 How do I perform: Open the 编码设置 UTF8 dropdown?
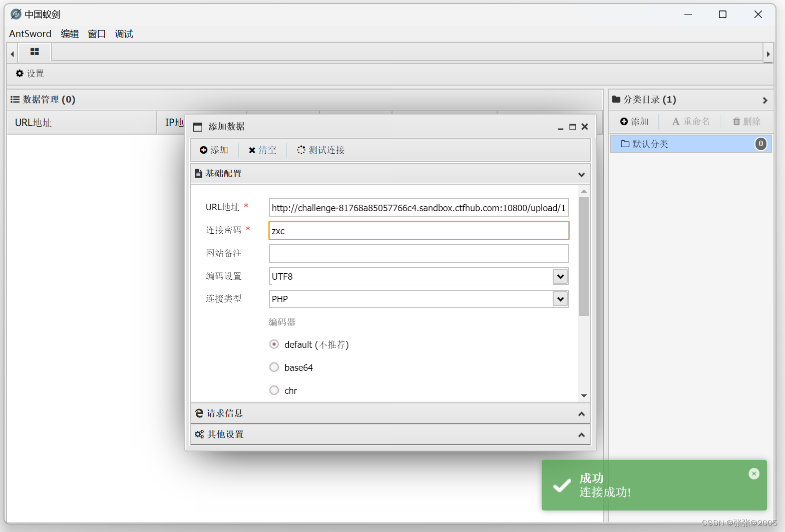point(560,276)
